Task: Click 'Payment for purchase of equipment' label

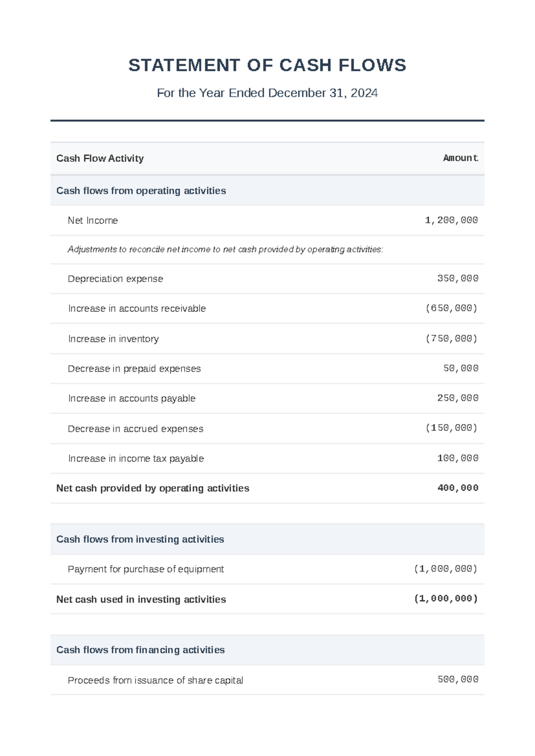Action: (146, 569)
